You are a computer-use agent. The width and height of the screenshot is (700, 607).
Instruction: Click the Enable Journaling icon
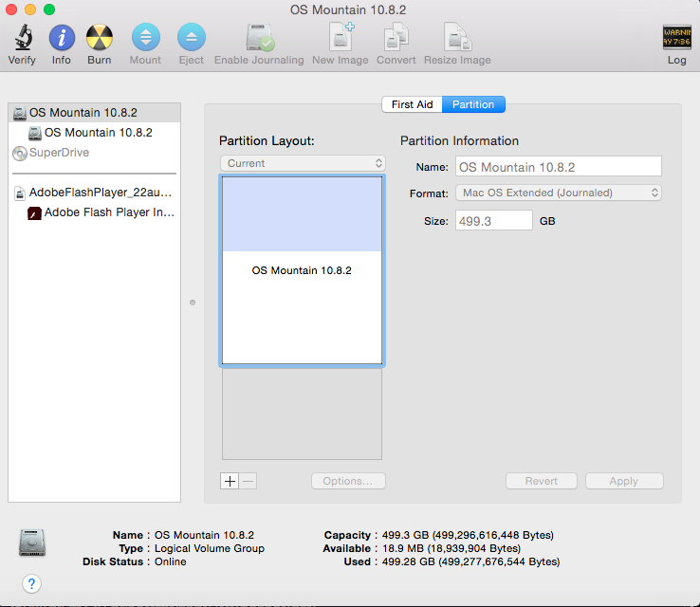[x=260, y=38]
